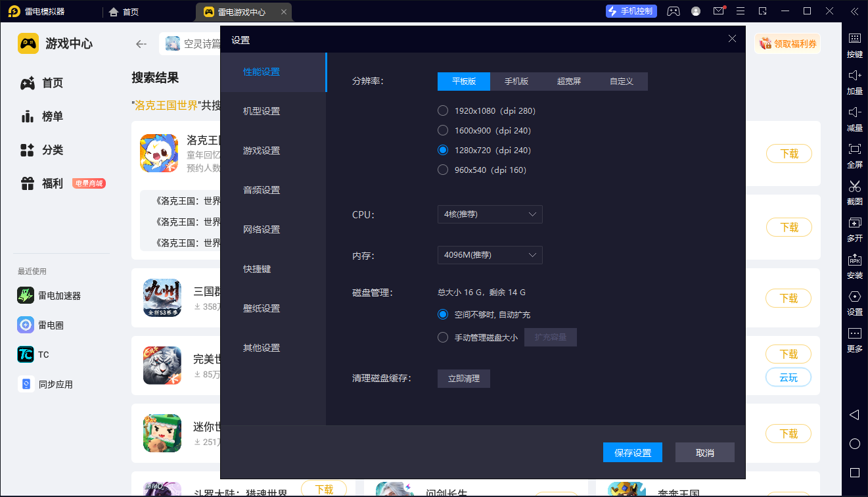Cancel the settings dialog with 取消
The width and height of the screenshot is (868, 497).
coord(705,453)
